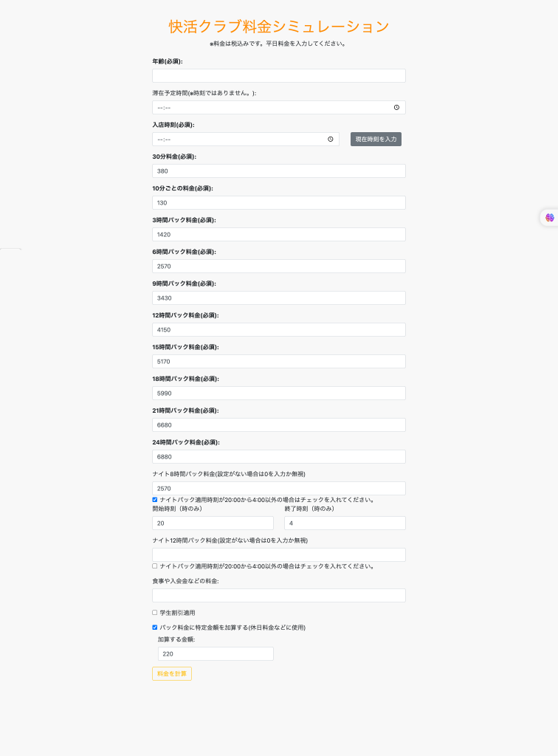
Task: Click the 滞在予定時間 time input
Action: click(x=279, y=108)
